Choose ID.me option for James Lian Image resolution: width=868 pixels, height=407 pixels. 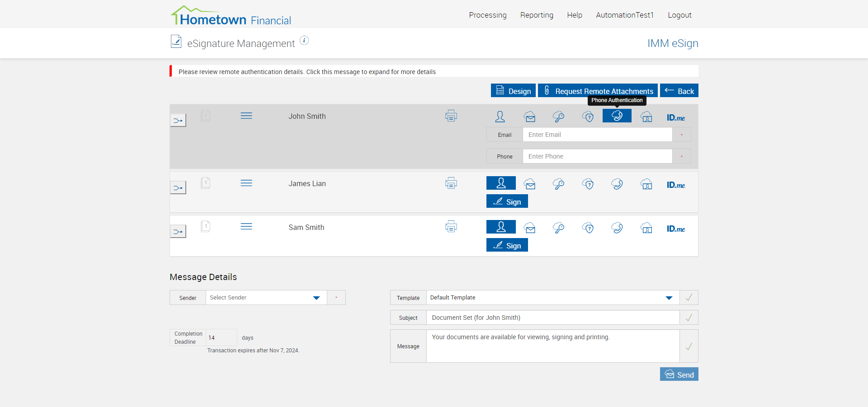tap(676, 185)
